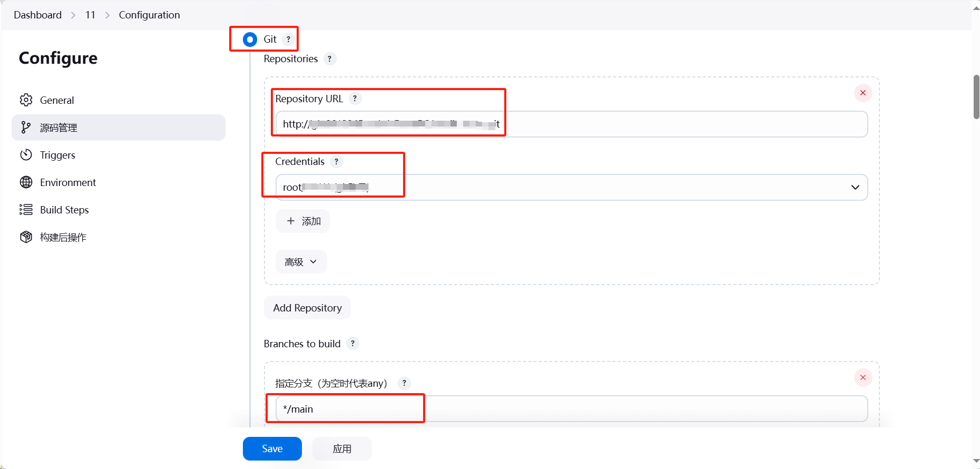Remove the */main branch entry with red X

pyautogui.click(x=863, y=378)
